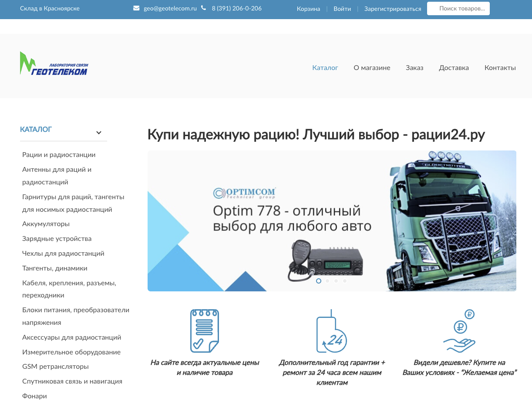Select the first slider dot
This screenshot has height=404, width=532.
319,281
